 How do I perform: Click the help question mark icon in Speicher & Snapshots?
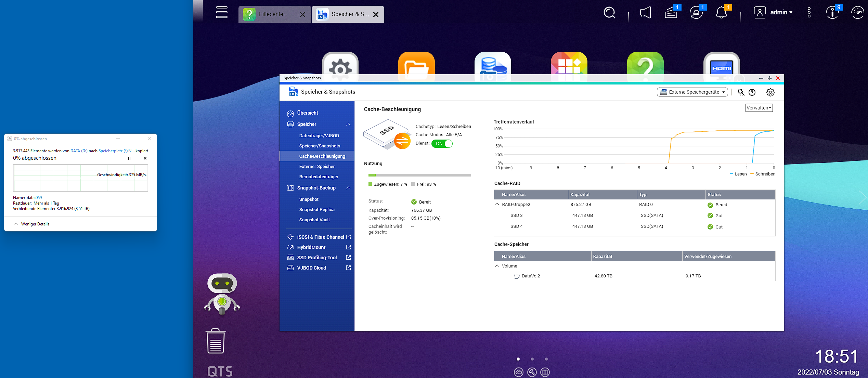coord(752,92)
